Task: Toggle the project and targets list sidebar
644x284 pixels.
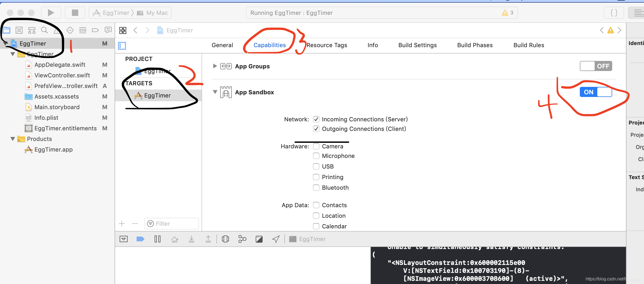Action: pyautogui.click(x=122, y=46)
